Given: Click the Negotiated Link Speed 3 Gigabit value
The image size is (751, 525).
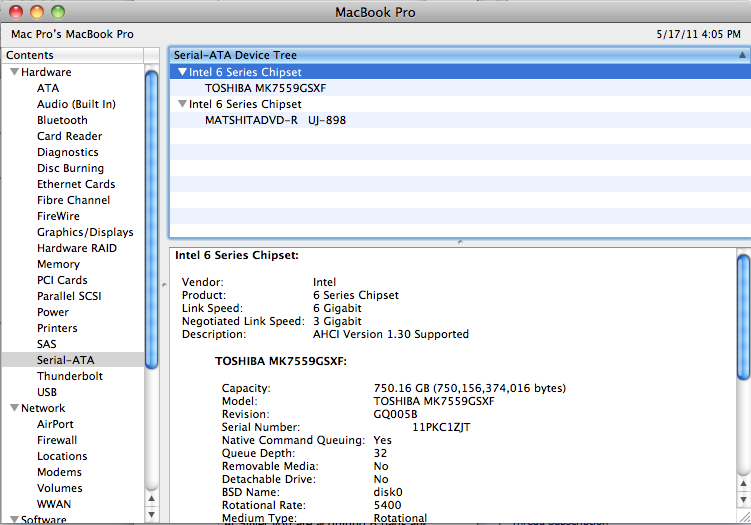Looking at the screenshot, I should (337, 321).
